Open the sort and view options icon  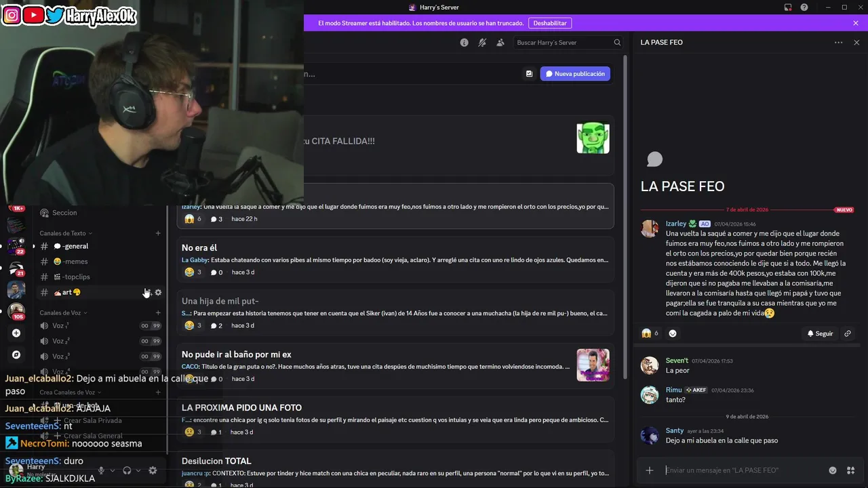tap(529, 74)
